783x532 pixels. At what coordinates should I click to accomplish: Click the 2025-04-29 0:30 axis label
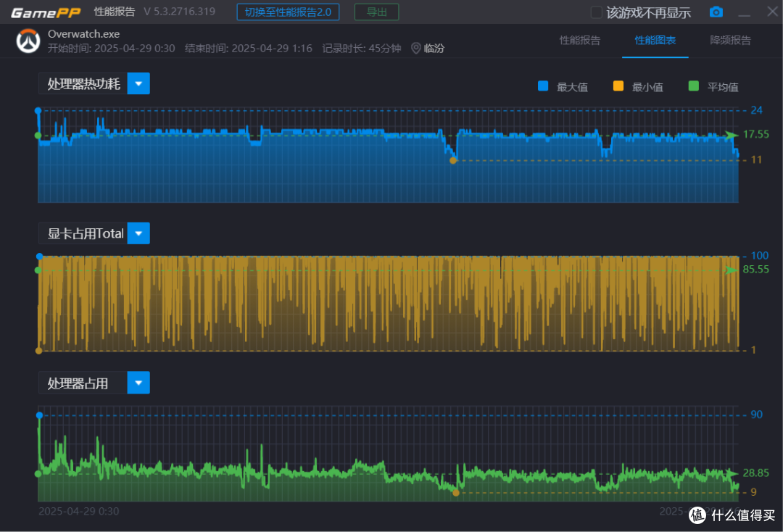[x=79, y=511]
